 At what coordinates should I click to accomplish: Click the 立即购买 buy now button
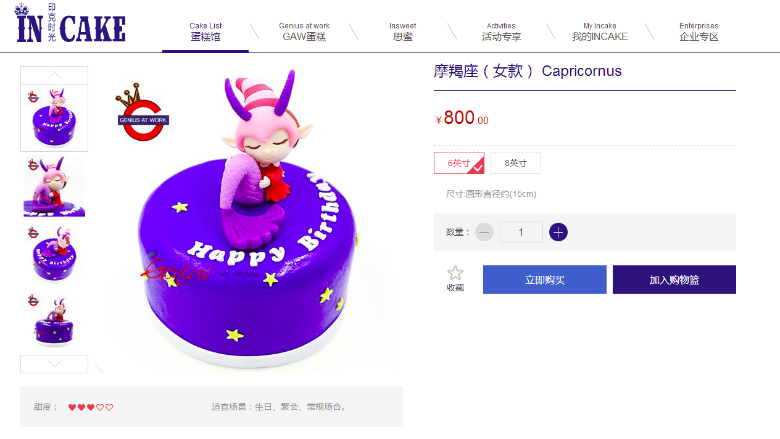click(x=545, y=279)
